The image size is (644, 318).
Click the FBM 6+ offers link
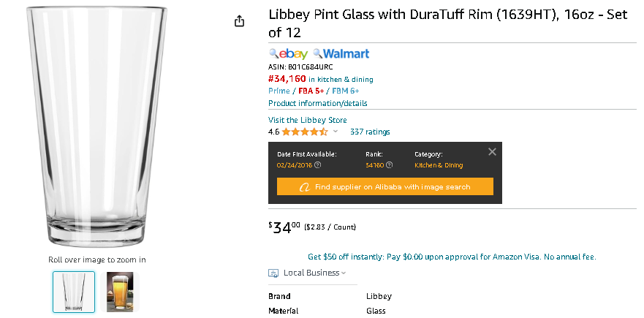pos(346,91)
